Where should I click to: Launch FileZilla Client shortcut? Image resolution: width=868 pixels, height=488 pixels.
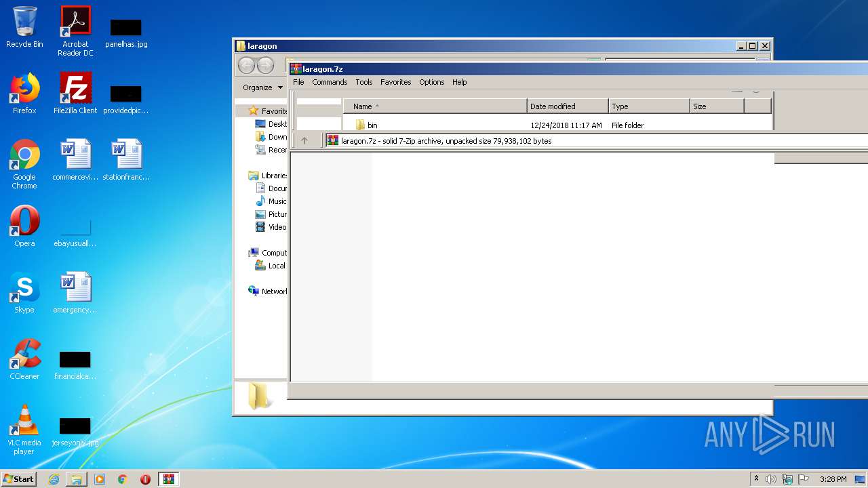[x=75, y=94]
